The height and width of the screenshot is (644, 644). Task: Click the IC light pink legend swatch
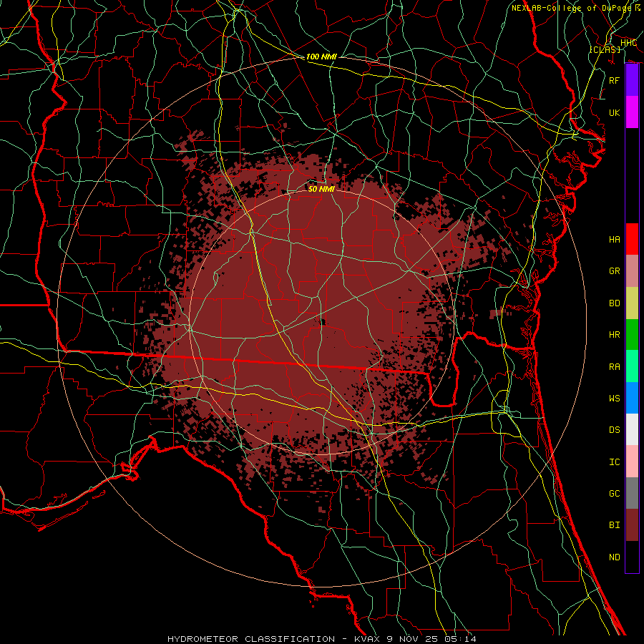point(632,462)
